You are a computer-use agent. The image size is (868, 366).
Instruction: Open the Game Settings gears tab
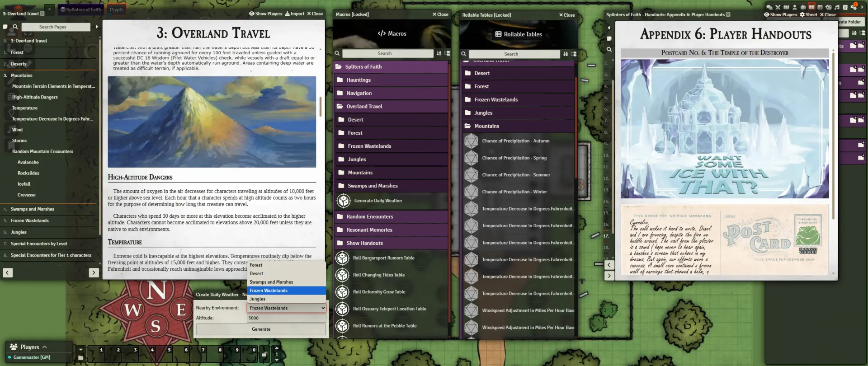(x=854, y=7)
